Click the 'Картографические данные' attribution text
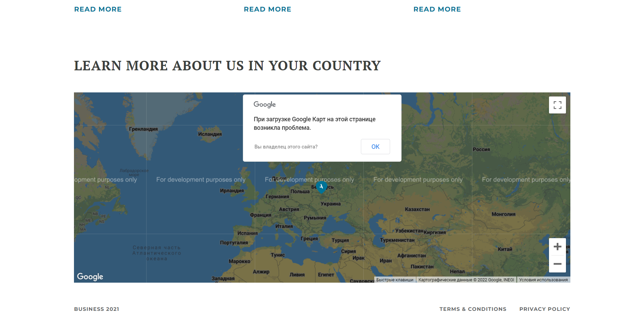Viewport: 644px width, 319px height. click(466, 280)
